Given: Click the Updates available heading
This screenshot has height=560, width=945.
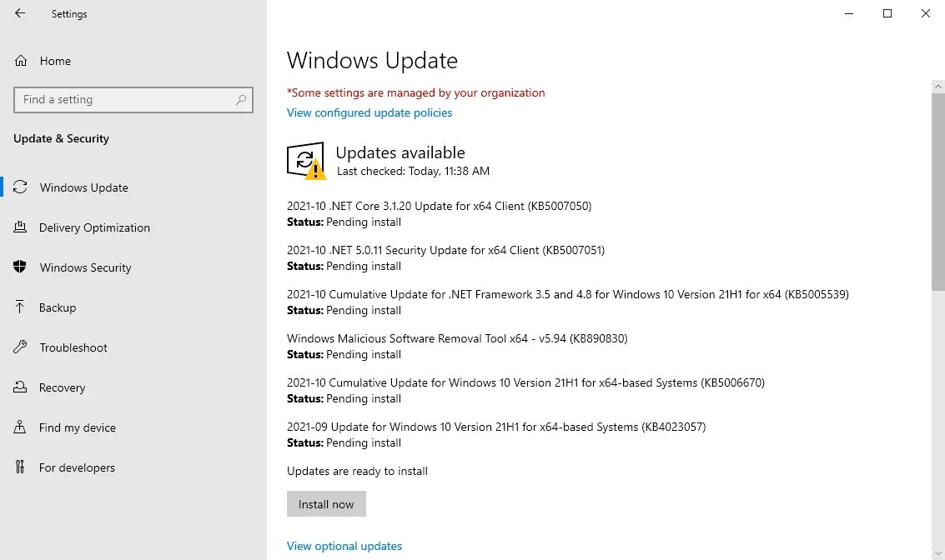Looking at the screenshot, I should tap(400, 152).
